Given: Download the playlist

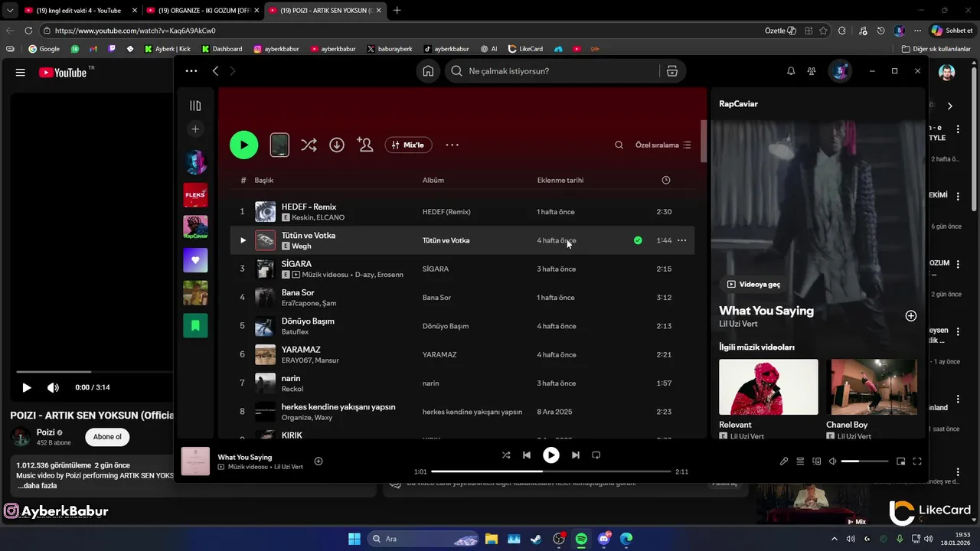Looking at the screenshot, I should click(x=337, y=145).
